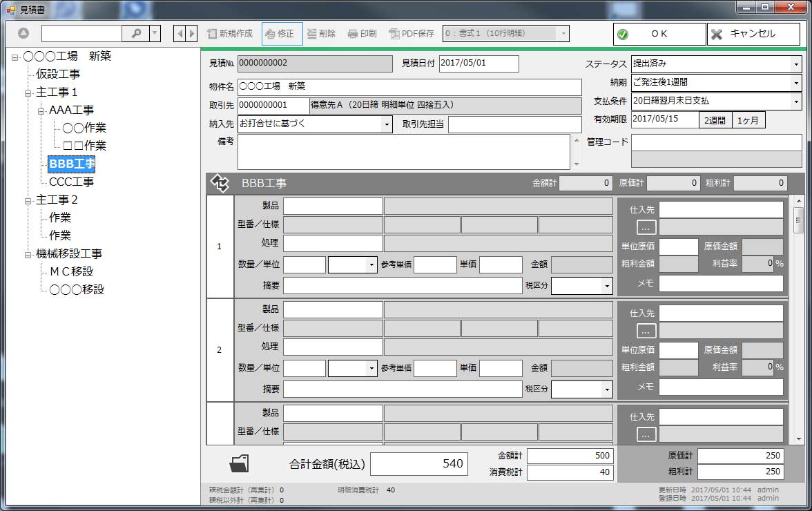Image resolution: width=812 pixels, height=511 pixels.
Task: Click 印刷 print button
Action: 362,34
